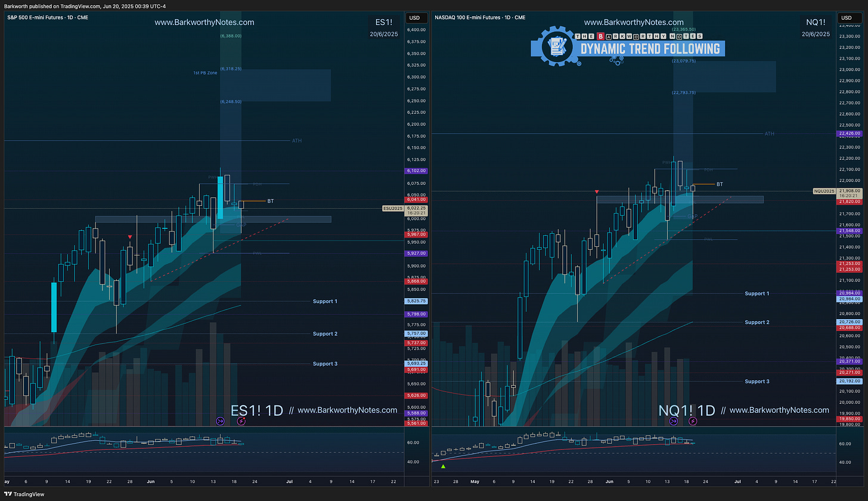
Task: Select the red down-triangle marker on ES1! chart
Action: pyautogui.click(x=131, y=237)
